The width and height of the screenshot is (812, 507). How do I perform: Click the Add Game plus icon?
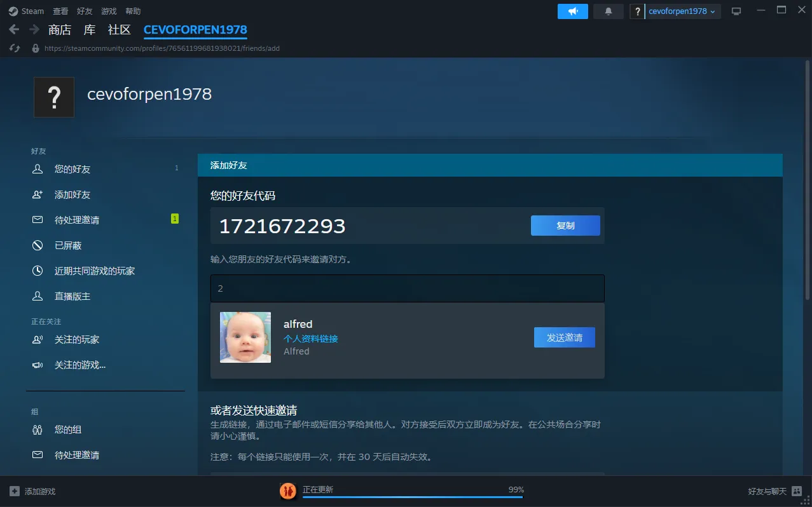click(15, 491)
